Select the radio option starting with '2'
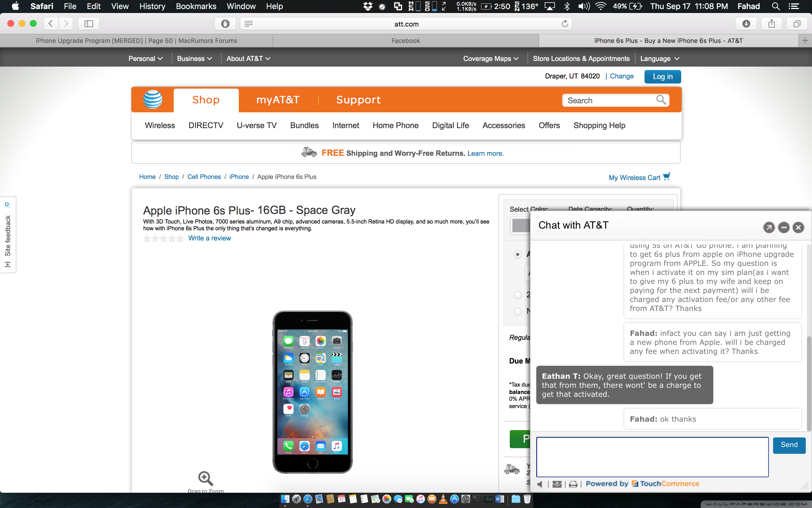 (x=518, y=295)
